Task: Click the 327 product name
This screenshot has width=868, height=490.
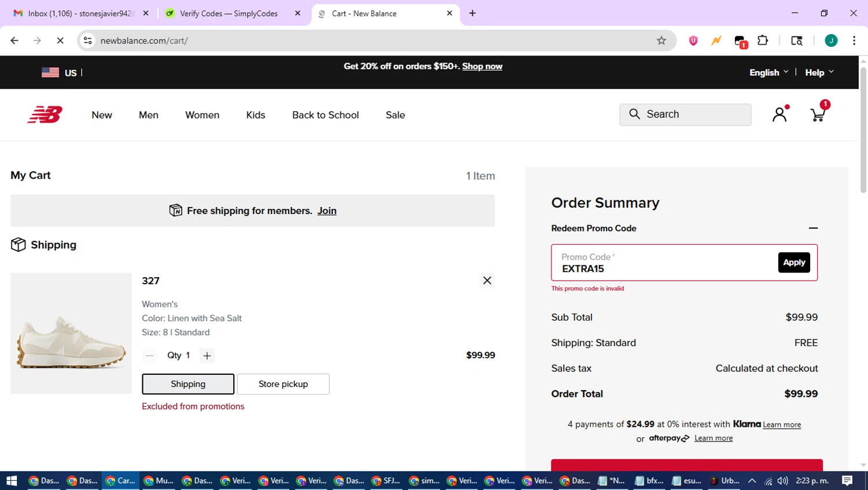Action: click(150, 281)
